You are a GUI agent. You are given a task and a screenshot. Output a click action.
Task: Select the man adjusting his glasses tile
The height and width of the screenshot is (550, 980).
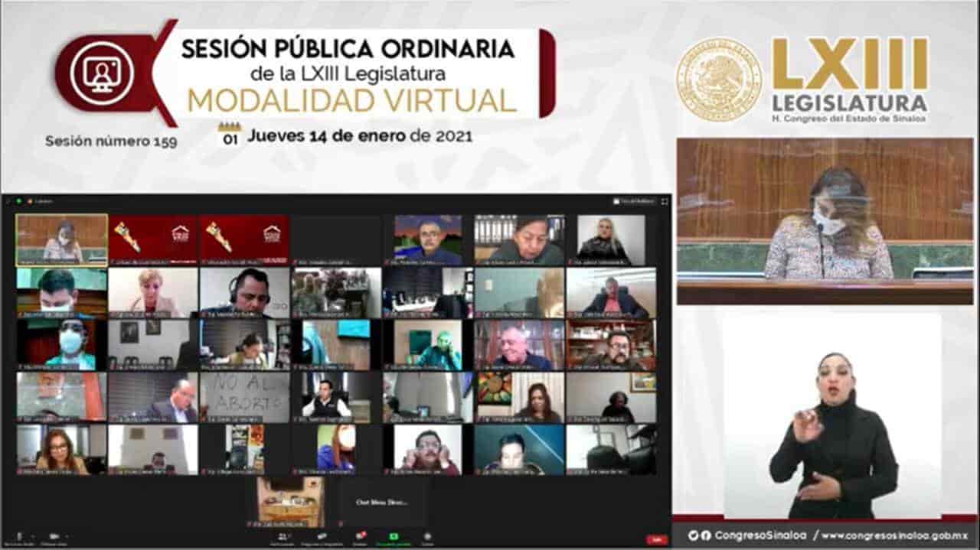[428, 450]
